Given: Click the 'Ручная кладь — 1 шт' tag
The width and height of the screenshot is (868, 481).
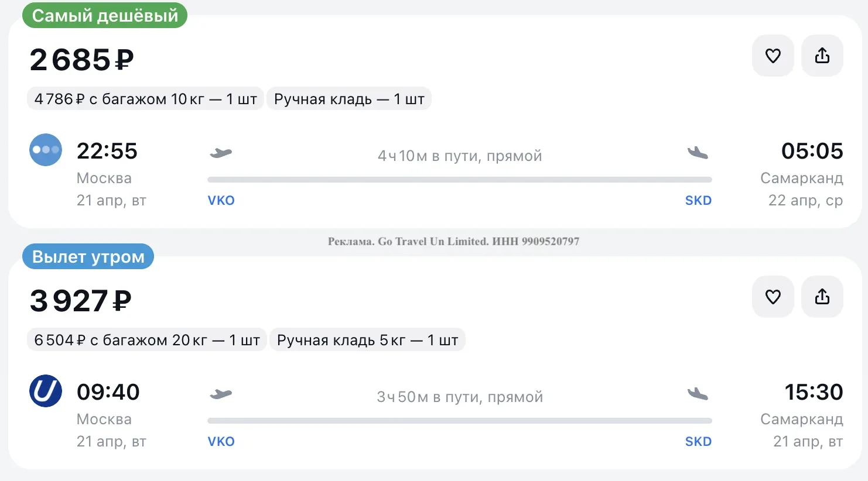Looking at the screenshot, I should coord(349,99).
